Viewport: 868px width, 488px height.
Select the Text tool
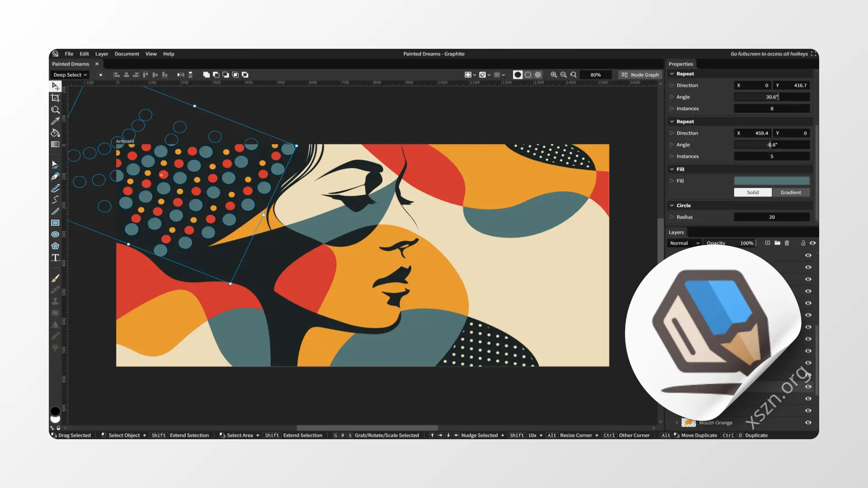click(x=55, y=258)
